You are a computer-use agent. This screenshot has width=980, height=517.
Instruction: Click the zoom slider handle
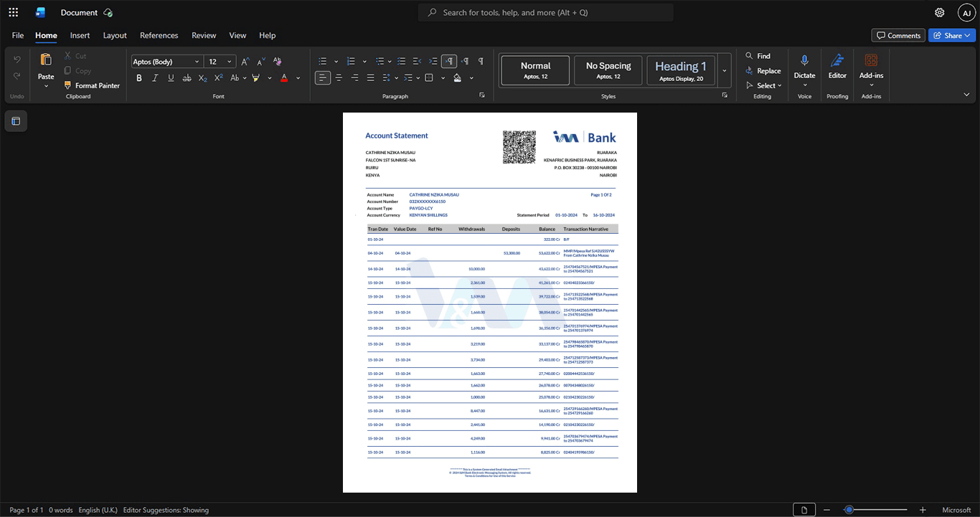[849, 510]
